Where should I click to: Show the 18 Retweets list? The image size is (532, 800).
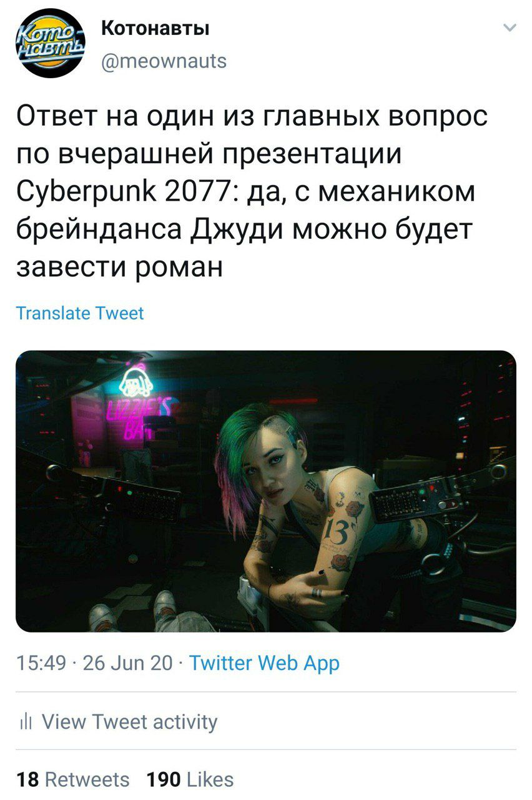pyautogui.click(x=73, y=779)
